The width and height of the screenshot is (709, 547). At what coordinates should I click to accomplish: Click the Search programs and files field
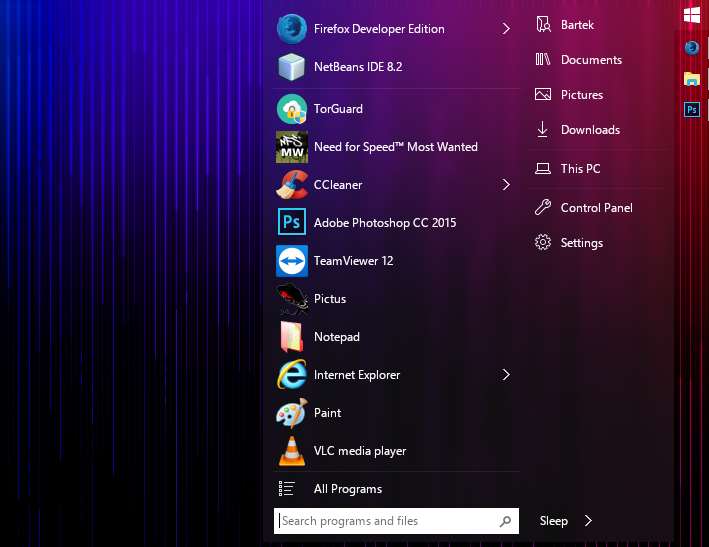click(385, 521)
